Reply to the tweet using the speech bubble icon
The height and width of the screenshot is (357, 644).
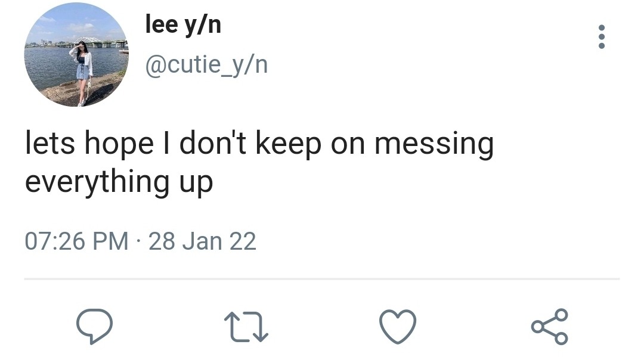[x=94, y=327]
